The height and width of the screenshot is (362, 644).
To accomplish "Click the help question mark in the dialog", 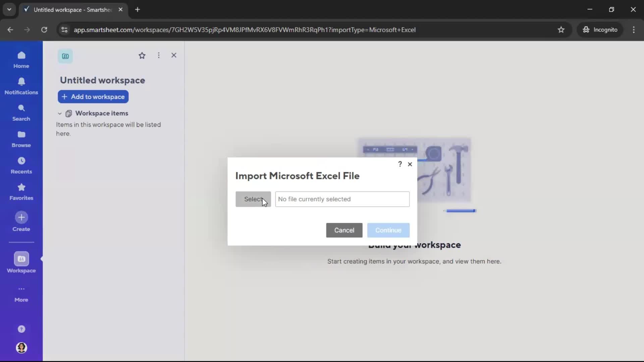I will (400, 164).
